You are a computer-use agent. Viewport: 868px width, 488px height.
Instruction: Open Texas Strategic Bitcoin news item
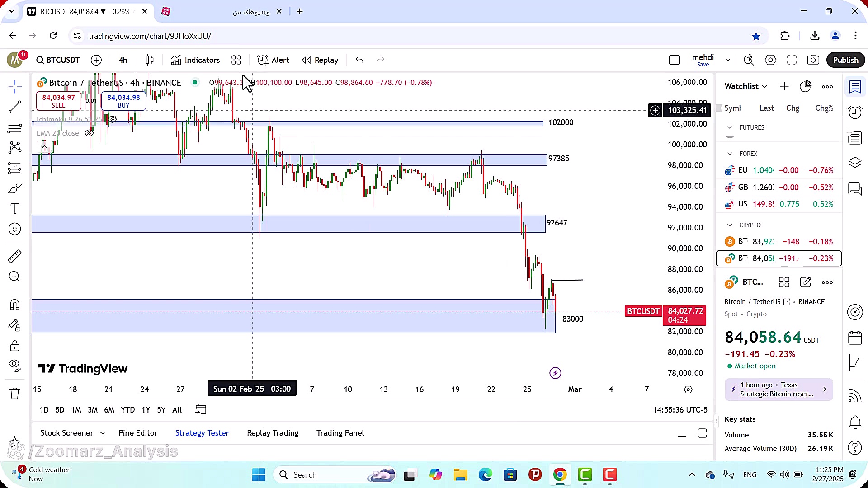point(778,389)
